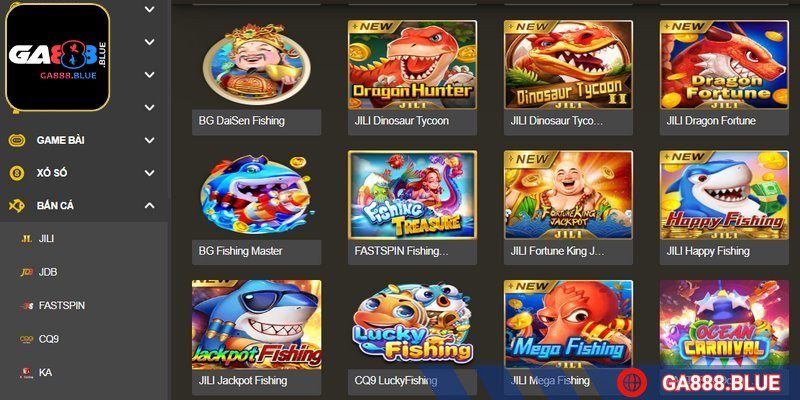The image size is (800, 400).
Task: Select the JILI provider icon in sidebar
Action: click(x=27, y=239)
